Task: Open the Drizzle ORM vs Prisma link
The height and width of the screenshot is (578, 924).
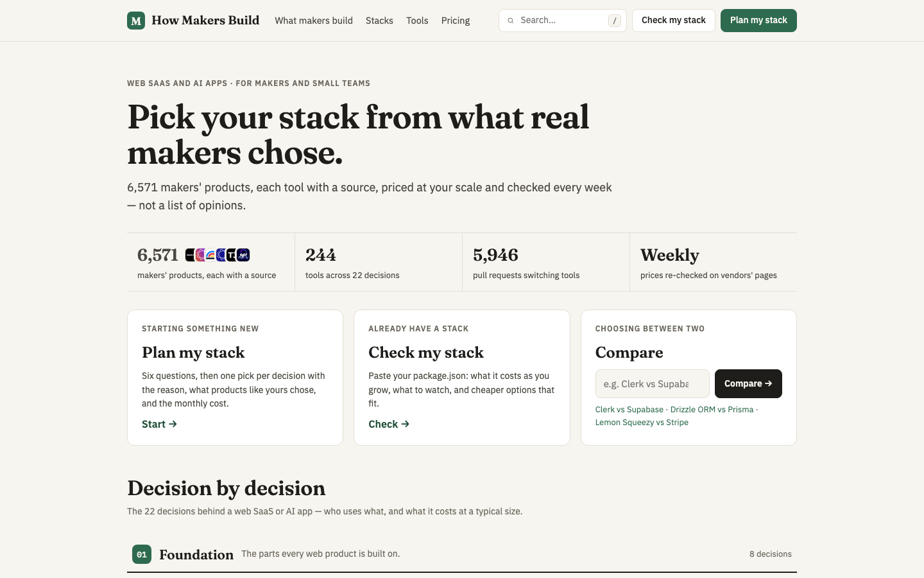Action: click(712, 410)
